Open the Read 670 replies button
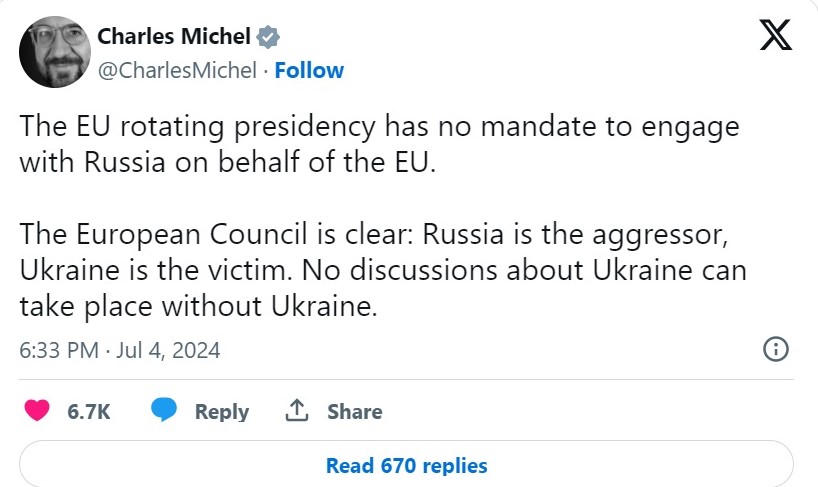Viewport: 818px width, 487px height. tap(406, 465)
